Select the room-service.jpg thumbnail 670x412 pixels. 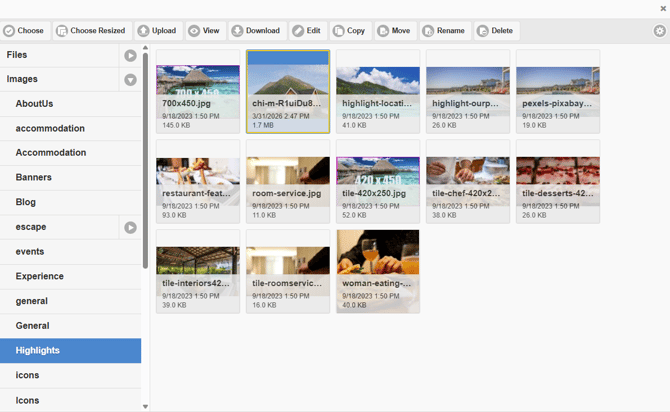tap(288, 181)
